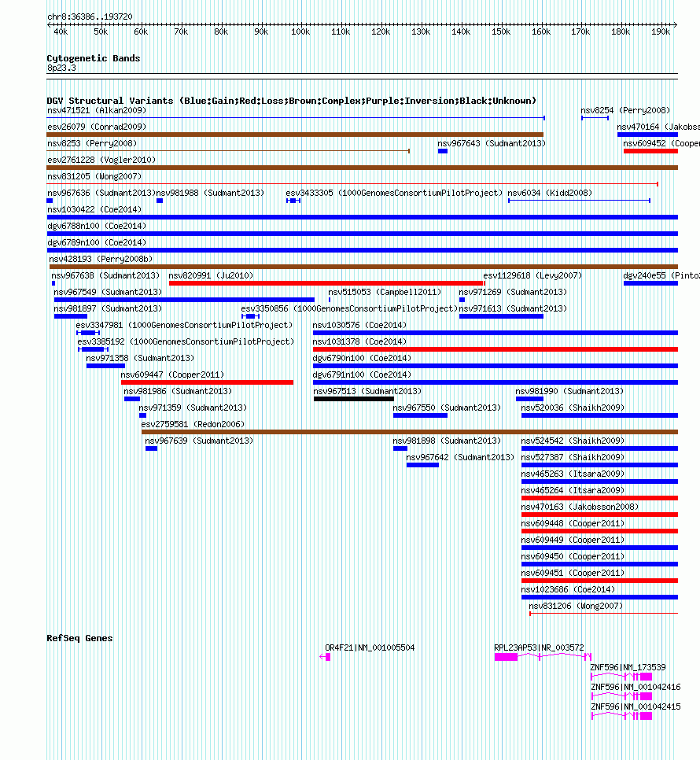Click the nsv609447 (Cooper2011) label
Screen dimensions: 700x760
tap(172, 374)
